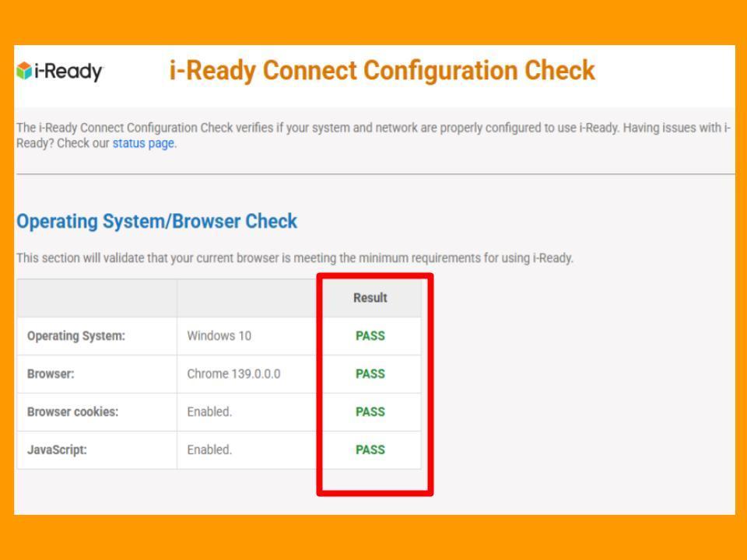Click the Result column header
This screenshot has width=747, height=560.
click(x=370, y=298)
